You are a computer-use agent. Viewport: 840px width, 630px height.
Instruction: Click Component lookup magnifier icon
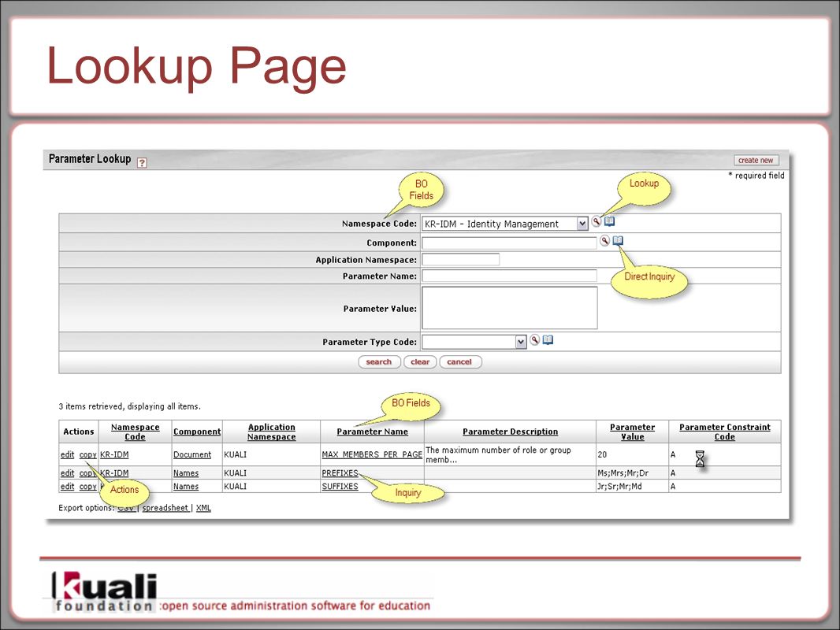[604, 241]
